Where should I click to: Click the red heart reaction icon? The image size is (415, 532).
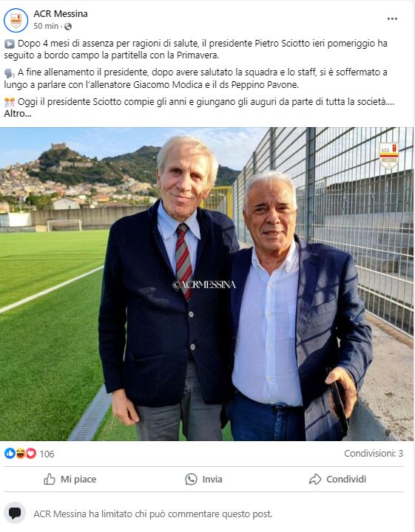coord(31,453)
